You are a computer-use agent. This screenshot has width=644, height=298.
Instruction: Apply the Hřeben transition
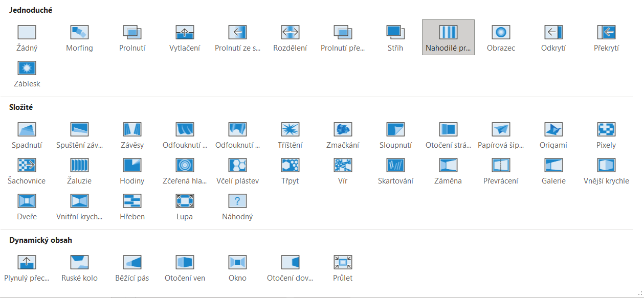(x=132, y=206)
